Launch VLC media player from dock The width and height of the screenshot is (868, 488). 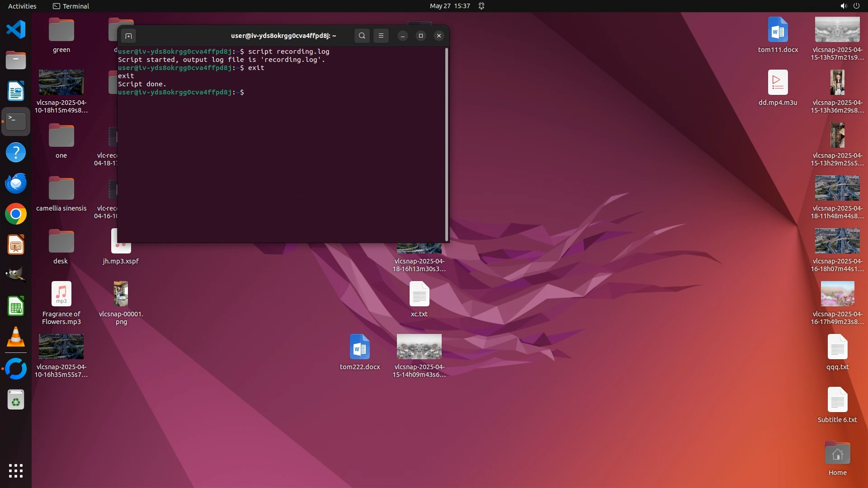[x=16, y=337]
